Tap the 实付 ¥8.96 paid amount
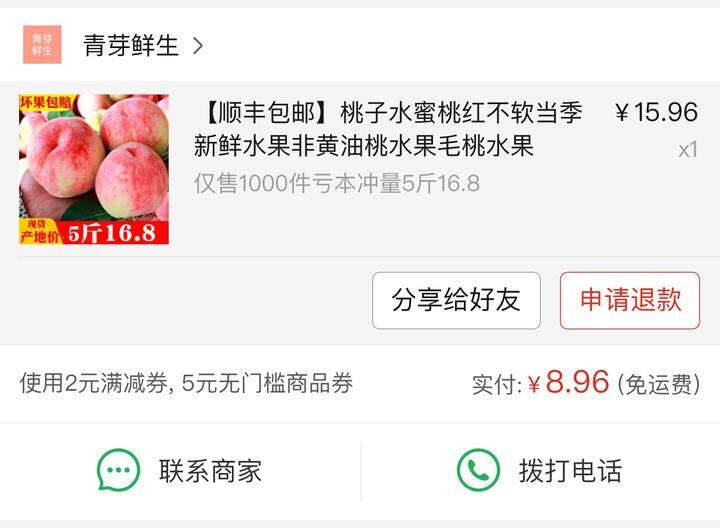This screenshot has height=528, width=720. click(540, 382)
